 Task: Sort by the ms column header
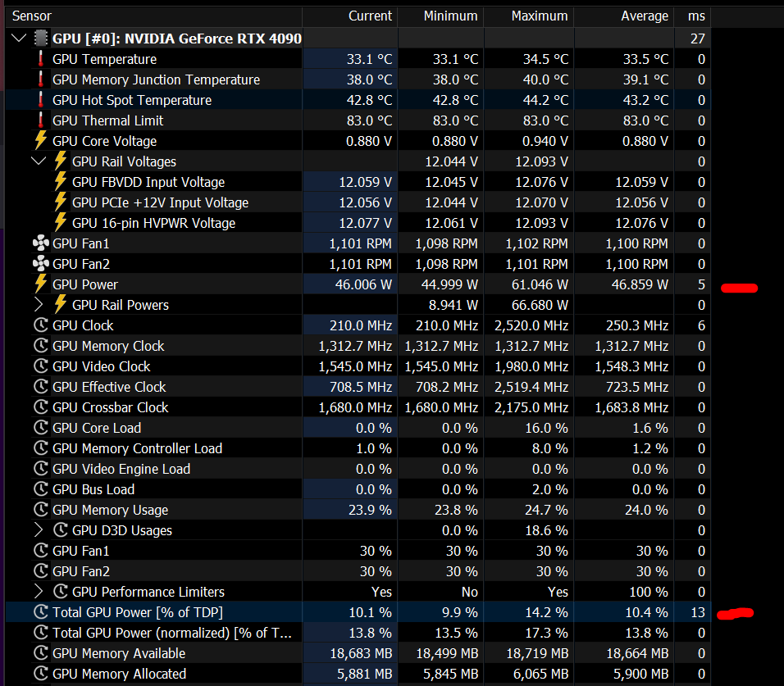coord(692,16)
